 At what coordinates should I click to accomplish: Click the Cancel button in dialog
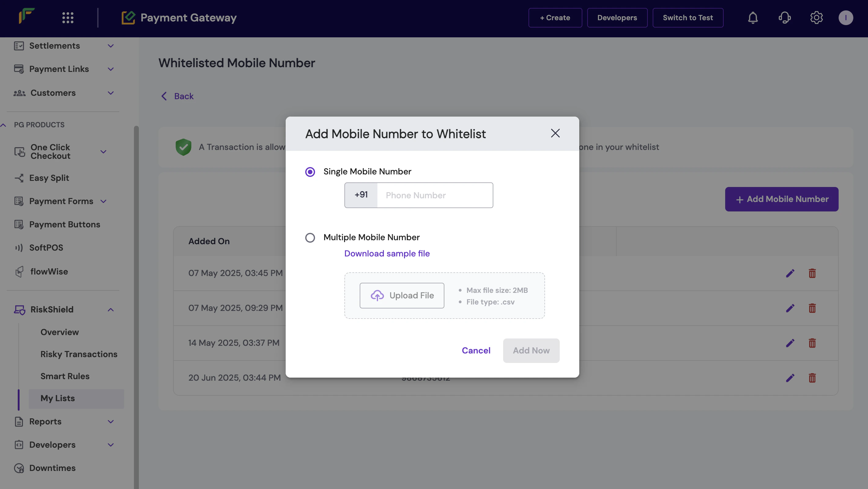476,350
